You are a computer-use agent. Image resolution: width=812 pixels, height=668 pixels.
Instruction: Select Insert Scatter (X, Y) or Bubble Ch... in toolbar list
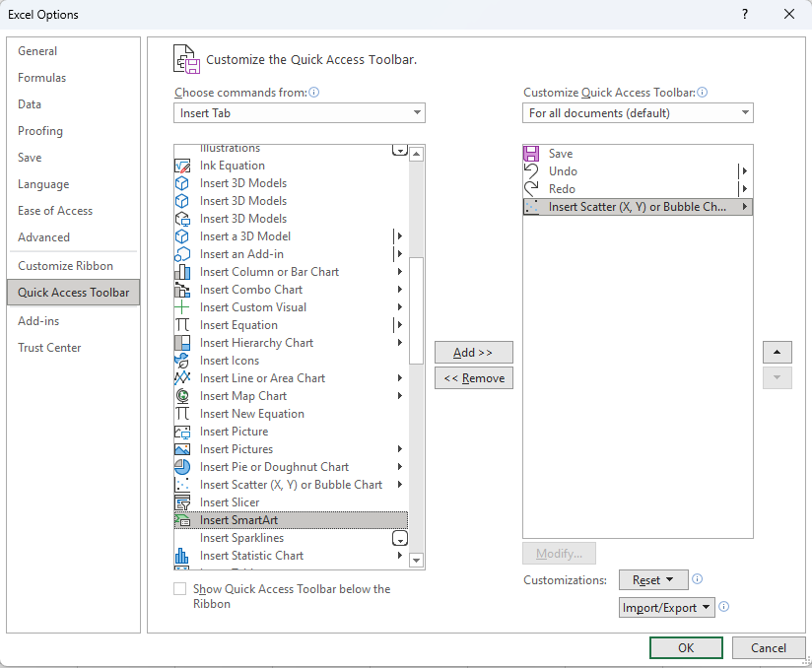click(638, 207)
